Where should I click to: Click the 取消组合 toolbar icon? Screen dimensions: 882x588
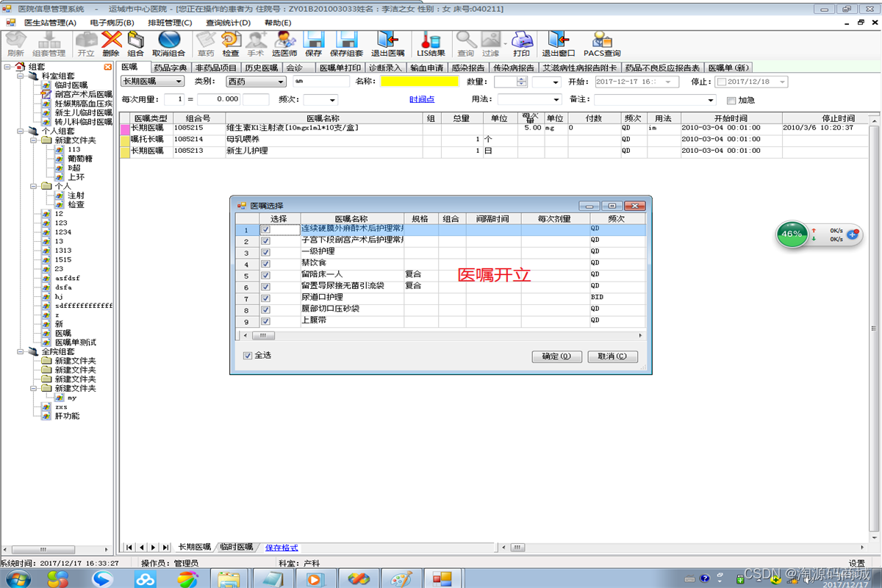point(169,43)
